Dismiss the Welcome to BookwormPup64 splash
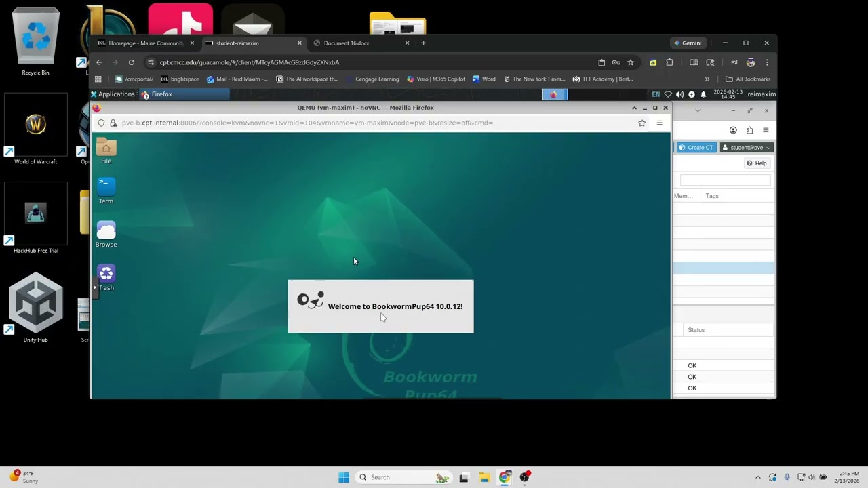This screenshot has height=488, width=868. click(x=380, y=306)
